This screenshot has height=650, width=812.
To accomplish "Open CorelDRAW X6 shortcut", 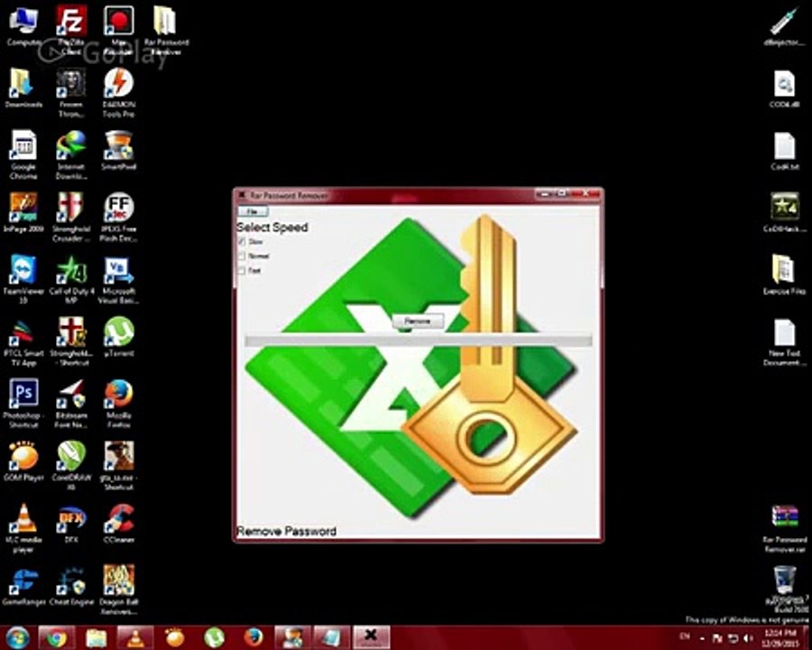I will (71, 466).
